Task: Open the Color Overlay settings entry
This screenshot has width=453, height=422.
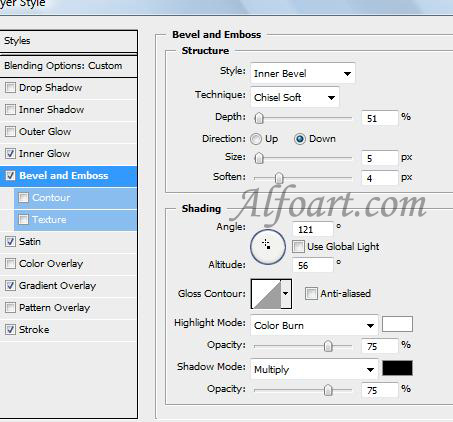Action: [51, 264]
